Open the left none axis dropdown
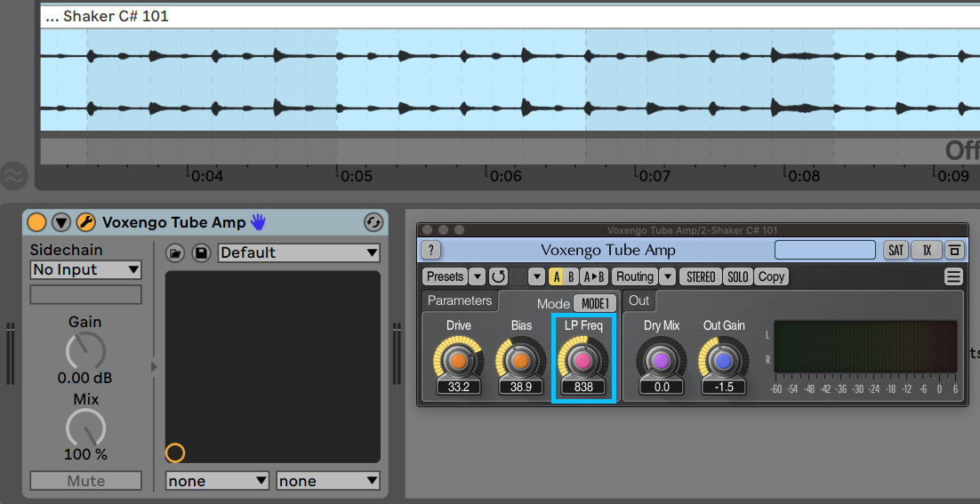Screen dimensions: 980x504 coord(217,481)
